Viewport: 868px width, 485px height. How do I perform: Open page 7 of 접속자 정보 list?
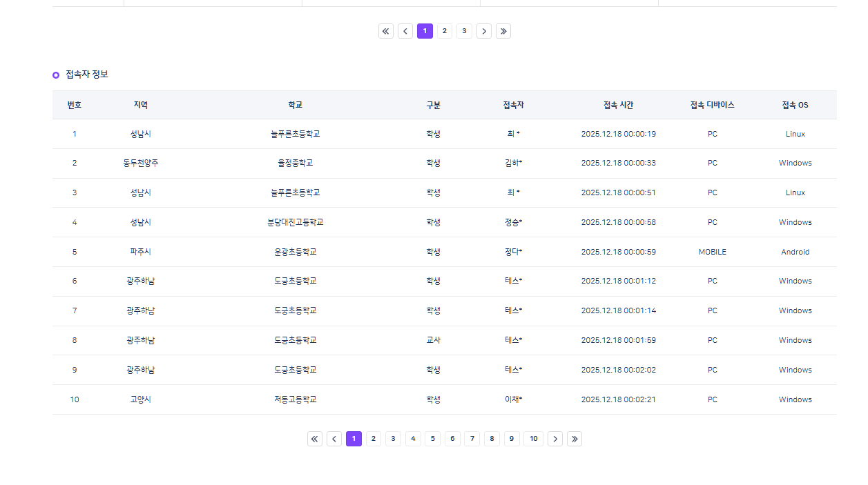pos(472,439)
